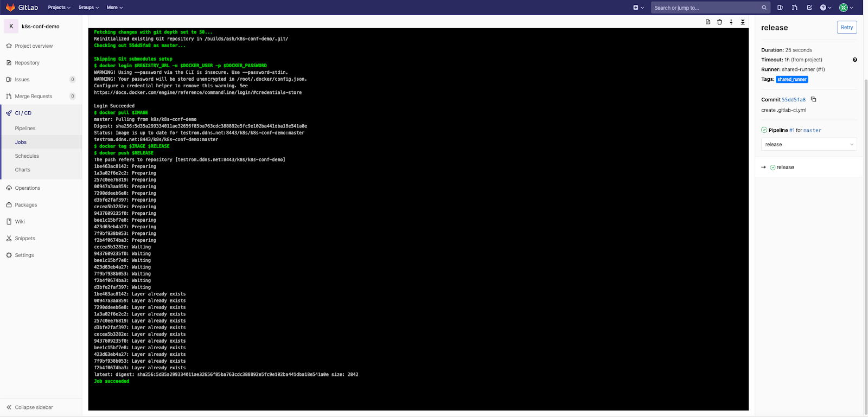Viewport: 868px width, 417px height.
Task: Open the GitLab logo home link
Action: click(22, 8)
